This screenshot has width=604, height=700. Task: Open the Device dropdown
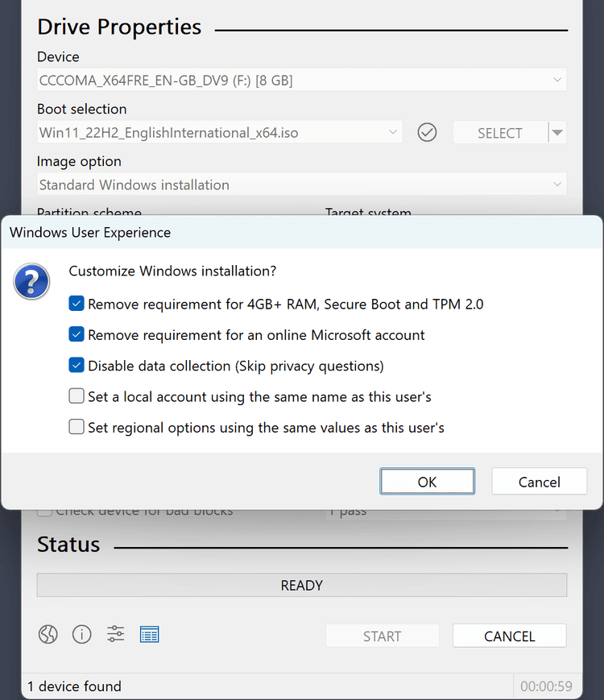pos(302,81)
